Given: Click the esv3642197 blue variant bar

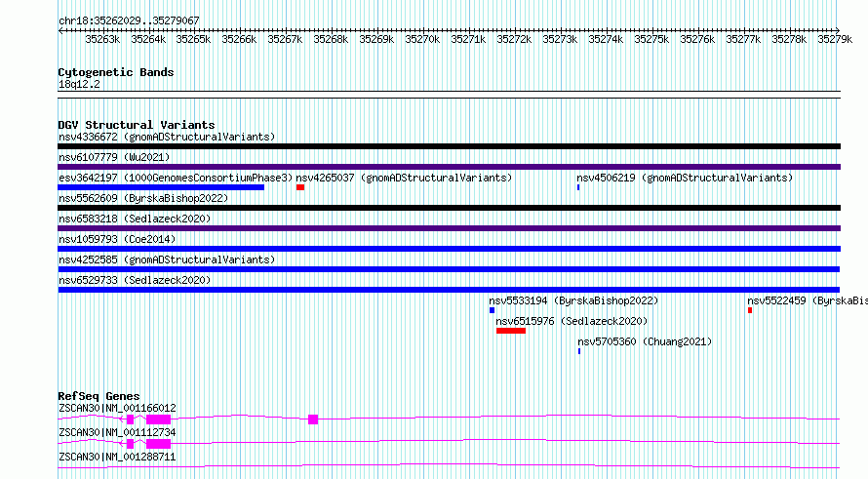Looking at the screenshot, I should click(161, 187).
